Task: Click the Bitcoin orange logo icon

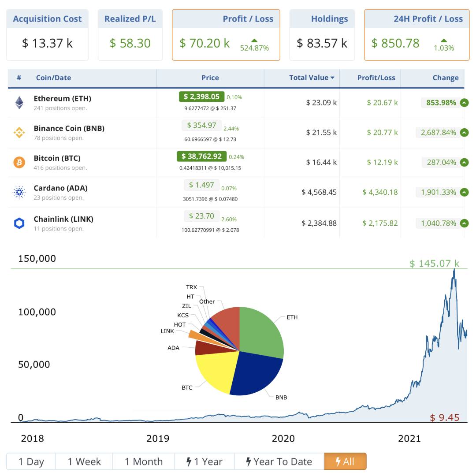Action: tap(19, 163)
